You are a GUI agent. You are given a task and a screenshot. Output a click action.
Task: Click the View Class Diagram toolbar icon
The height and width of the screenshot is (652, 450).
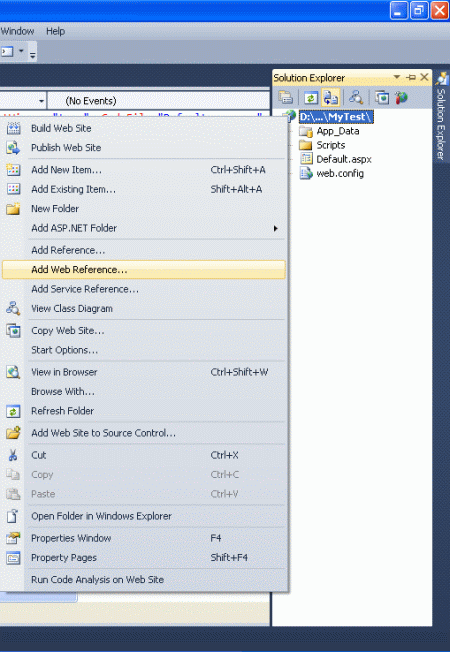(x=356, y=98)
